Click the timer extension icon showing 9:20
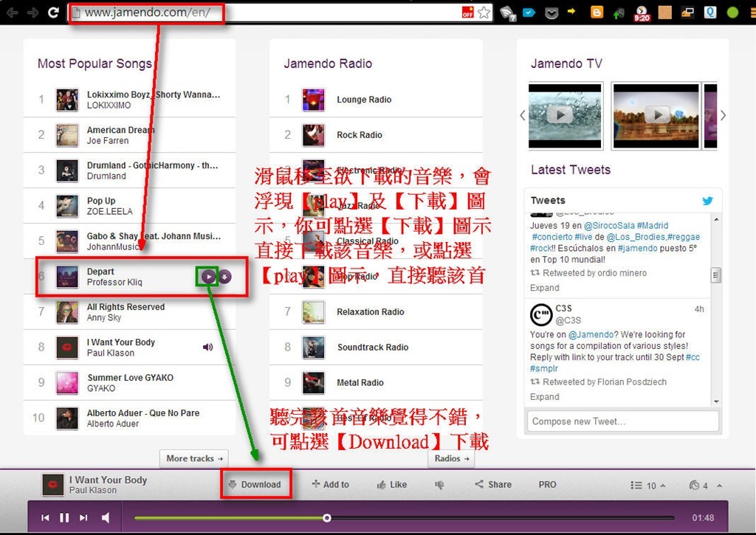The height and width of the screenshot is (535, 756). pos(642,13)
